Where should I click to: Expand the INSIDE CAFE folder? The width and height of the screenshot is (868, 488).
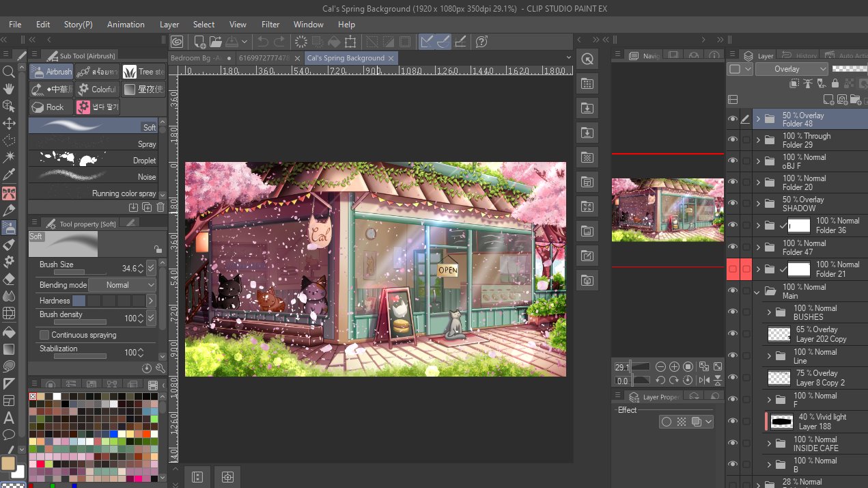768,444
